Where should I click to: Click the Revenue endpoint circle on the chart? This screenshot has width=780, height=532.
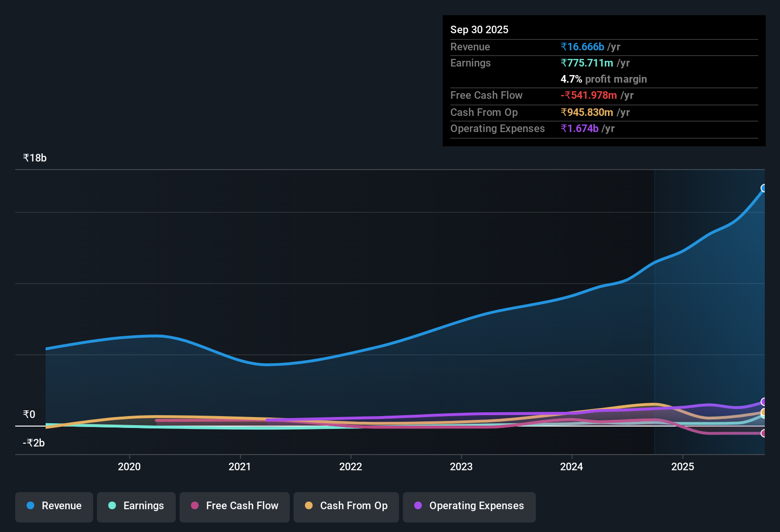pyautogui.click(x=764, y=189)
